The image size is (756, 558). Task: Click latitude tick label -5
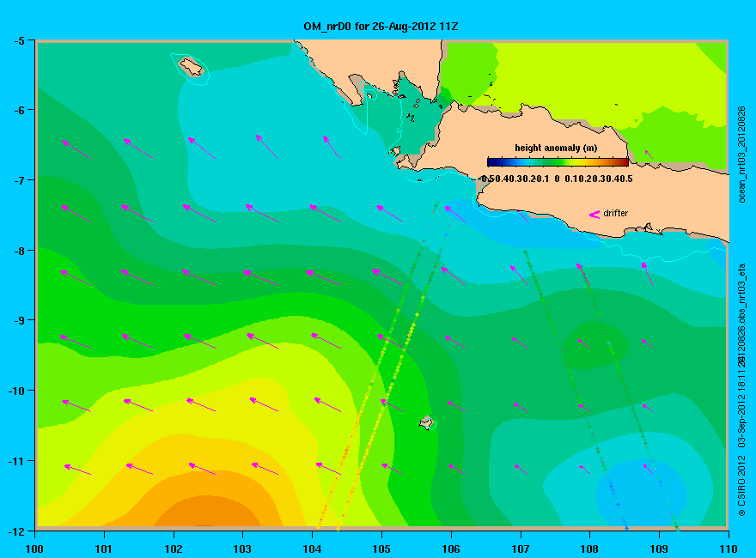[19, 41]
